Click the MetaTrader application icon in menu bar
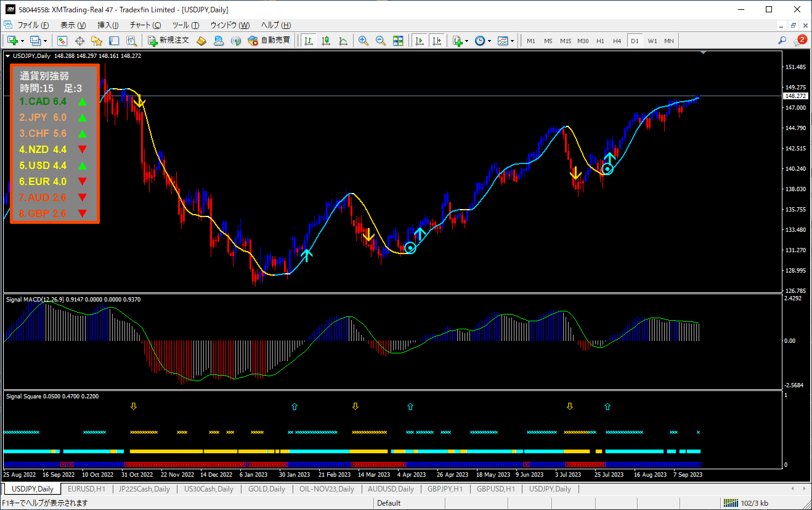The width and height of the screenshot is (812, 510). (7, 25)
